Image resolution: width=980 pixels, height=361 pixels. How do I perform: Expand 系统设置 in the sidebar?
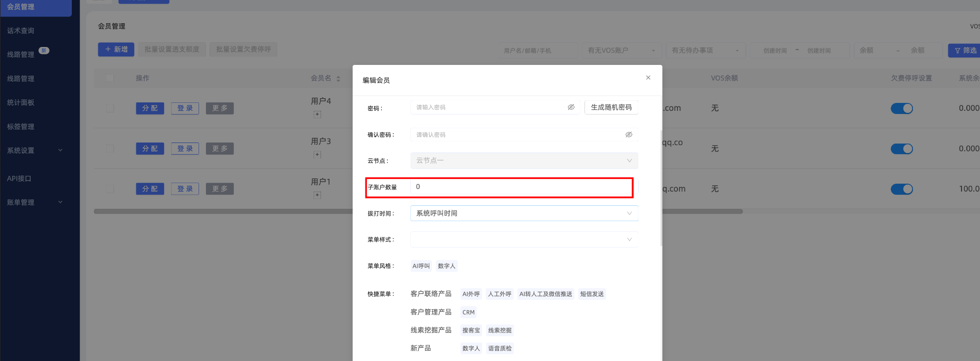click(35, 150)
